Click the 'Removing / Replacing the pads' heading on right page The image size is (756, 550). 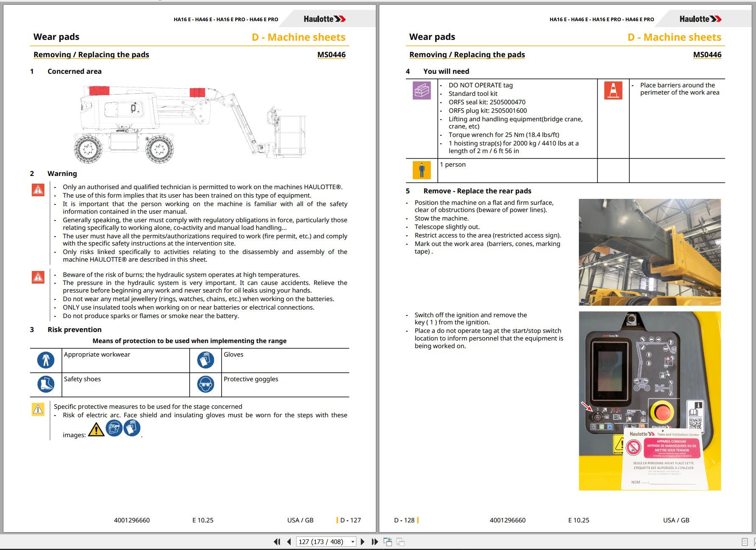tap(467, 55)
